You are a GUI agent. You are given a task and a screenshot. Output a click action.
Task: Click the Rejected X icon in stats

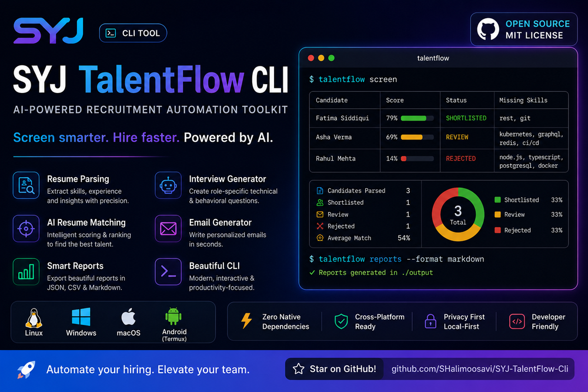[320, 226]
